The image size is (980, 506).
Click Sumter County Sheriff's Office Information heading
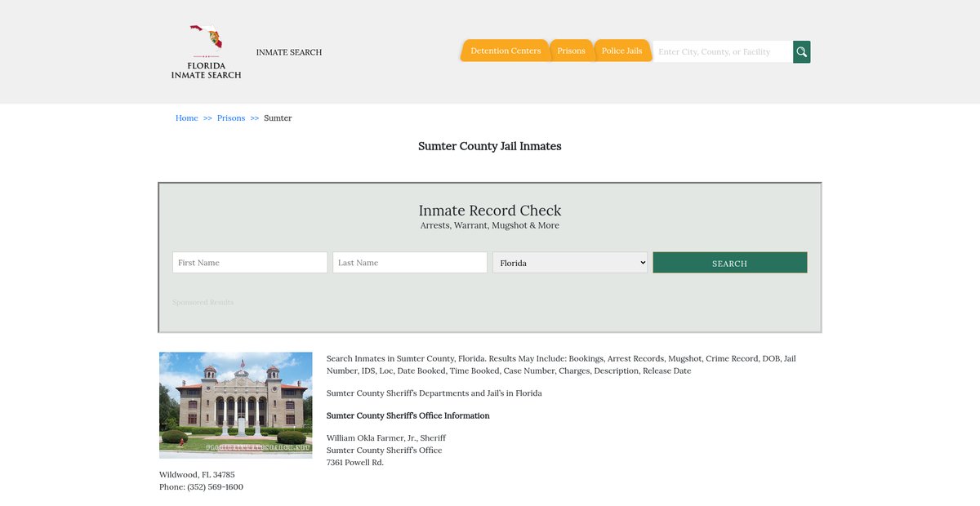click(x=408, y=416)
